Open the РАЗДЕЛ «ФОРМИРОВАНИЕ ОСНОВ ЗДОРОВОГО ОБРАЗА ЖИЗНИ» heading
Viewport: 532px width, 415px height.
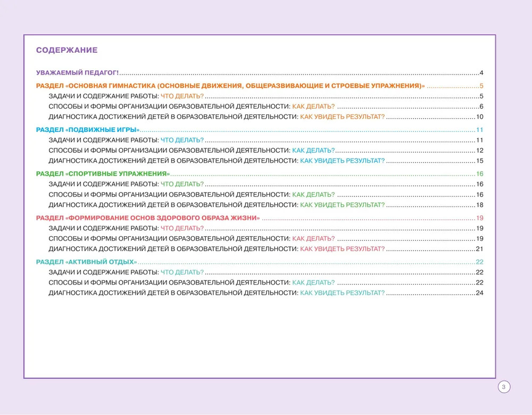point(260,218)
